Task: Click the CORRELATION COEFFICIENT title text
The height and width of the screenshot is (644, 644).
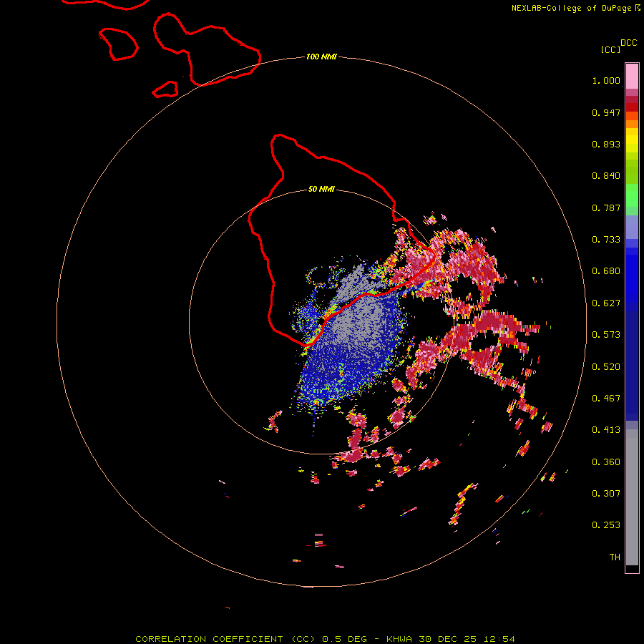Action: click(x=225, y=639)
